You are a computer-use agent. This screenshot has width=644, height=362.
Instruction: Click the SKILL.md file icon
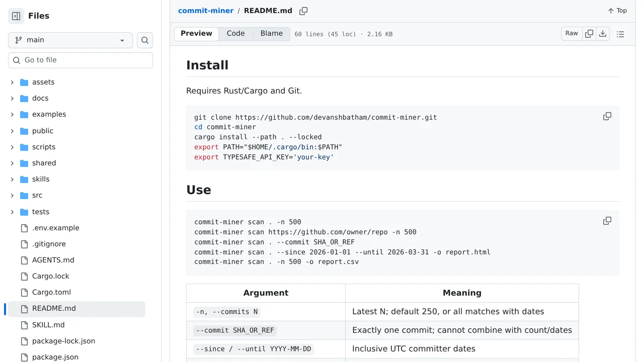point(24,325)
